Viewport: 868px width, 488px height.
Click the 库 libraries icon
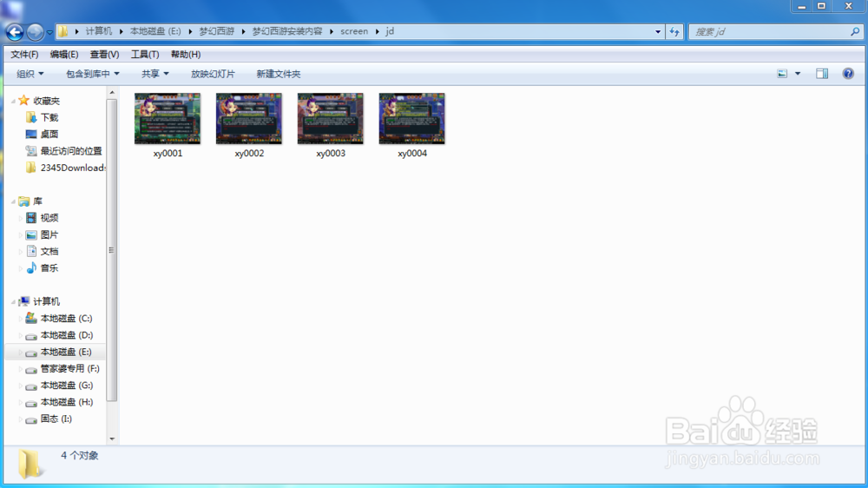click(x=23, y=201)
